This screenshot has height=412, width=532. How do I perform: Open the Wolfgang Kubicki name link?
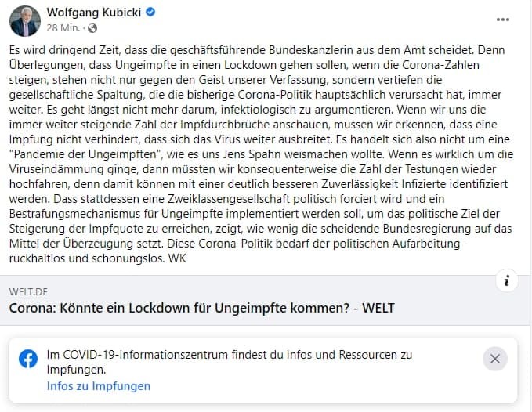coord(94,13)
